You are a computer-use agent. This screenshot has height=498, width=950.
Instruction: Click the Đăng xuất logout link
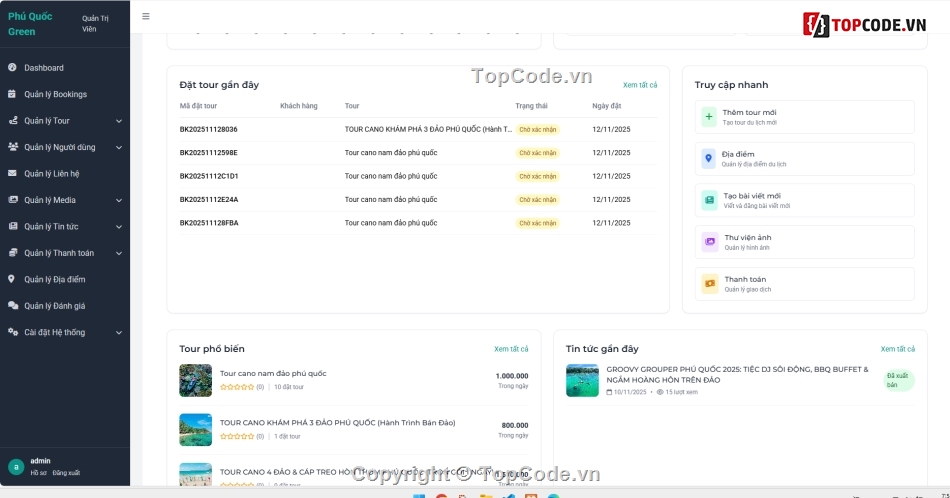click(x=66, y=473)
